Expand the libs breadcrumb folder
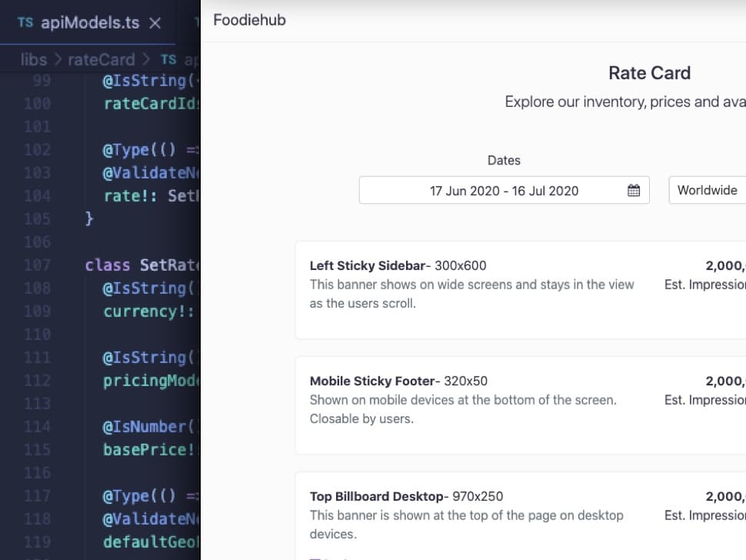The width and height of the screenshot is (746, 560). tap(34, 60)
